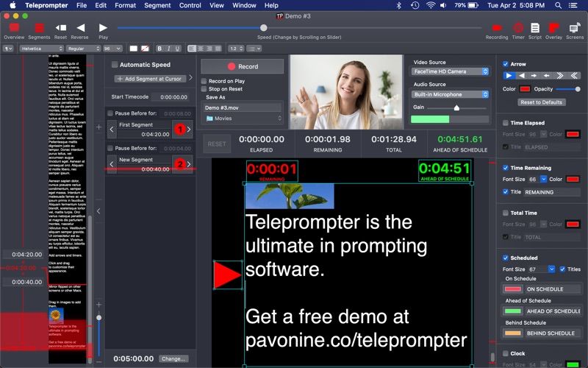The height and width of the screenshot is (368, 588).
Task: Click the RESET timer button
Action: tap(217, 144)
